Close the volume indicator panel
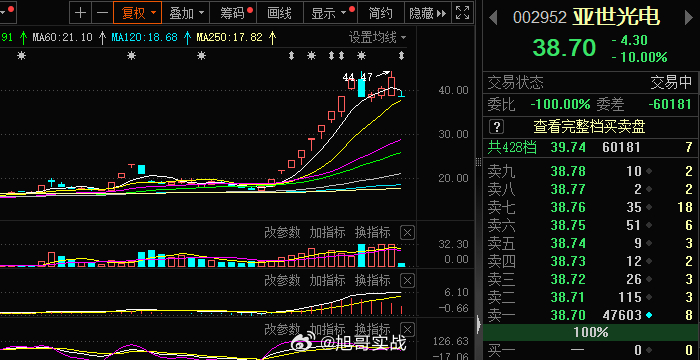The height and width of the screenshot is (360, 700). tap(407, 233)
